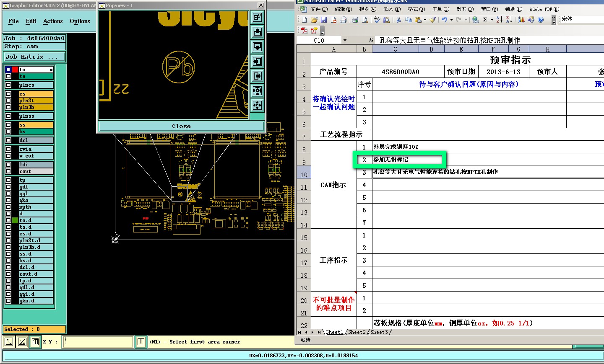Open the Edit menu in Graphic Editor
The image size is (604, 364).
(31, 21)
